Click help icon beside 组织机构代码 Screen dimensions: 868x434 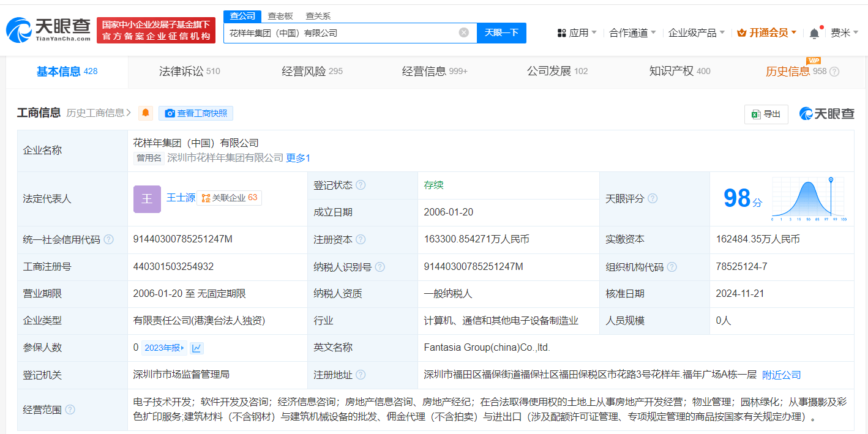coord(672,267)
